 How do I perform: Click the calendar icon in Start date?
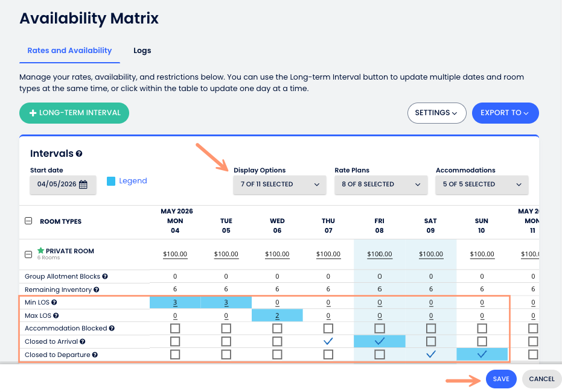click(83, 185)
